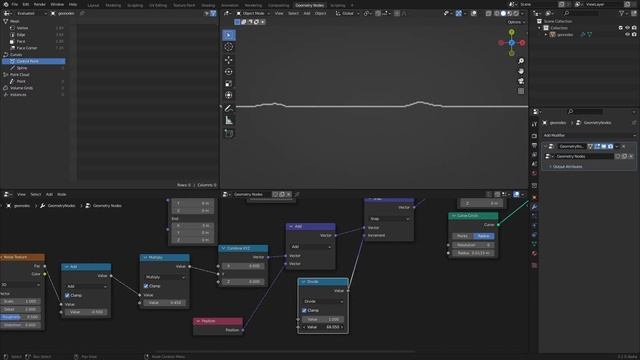Viewport: 640px width, 360px height.
Task: Open the Render properties tab icon
Action: pos(534,136)
